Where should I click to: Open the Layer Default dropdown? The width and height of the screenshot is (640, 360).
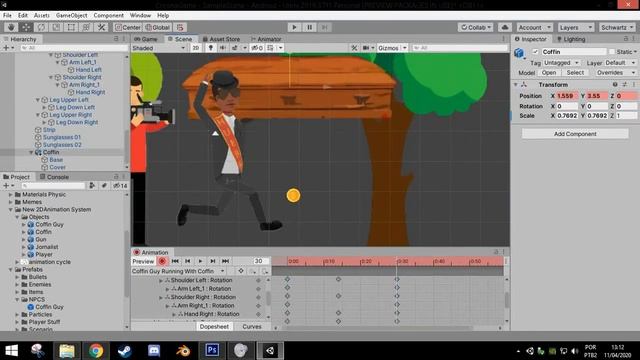[x=620, y=63]
